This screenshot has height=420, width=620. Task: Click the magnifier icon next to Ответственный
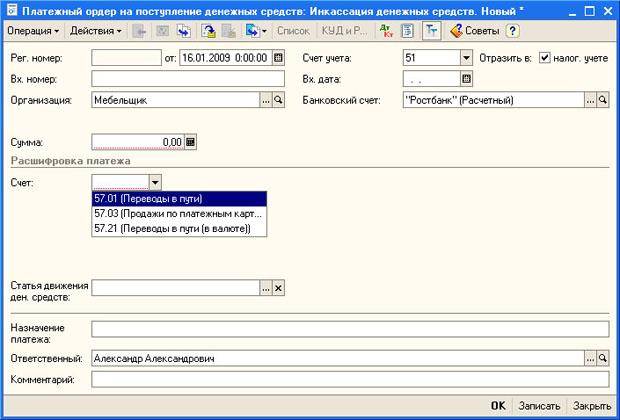tap(603, 357)
